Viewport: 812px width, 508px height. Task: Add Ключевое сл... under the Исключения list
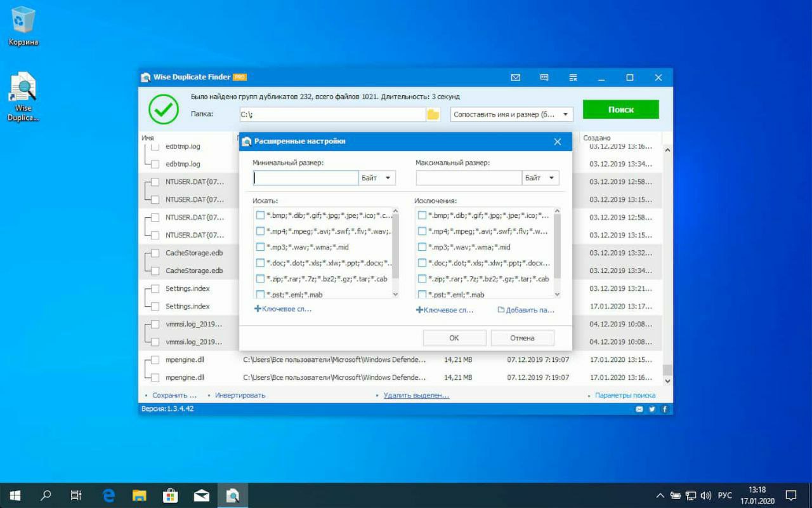coord(445,310)
